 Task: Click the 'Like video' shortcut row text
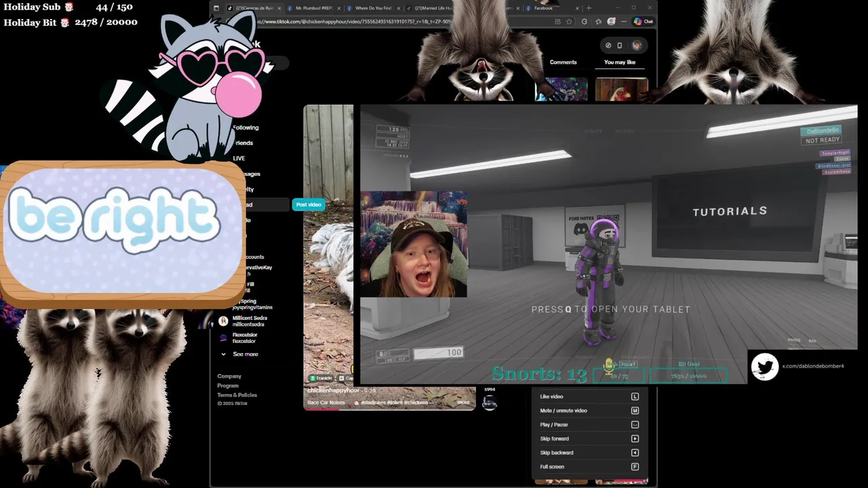coord(551,396)
